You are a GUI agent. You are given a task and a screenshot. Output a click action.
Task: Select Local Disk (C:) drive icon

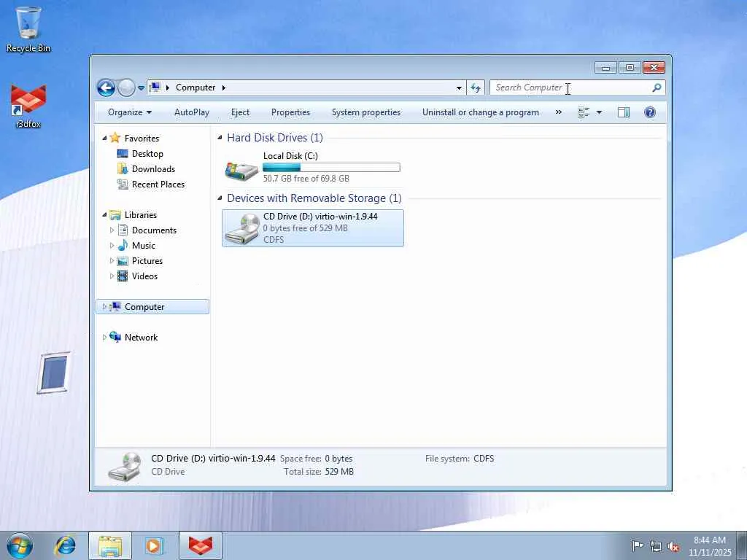coord(241,169)
